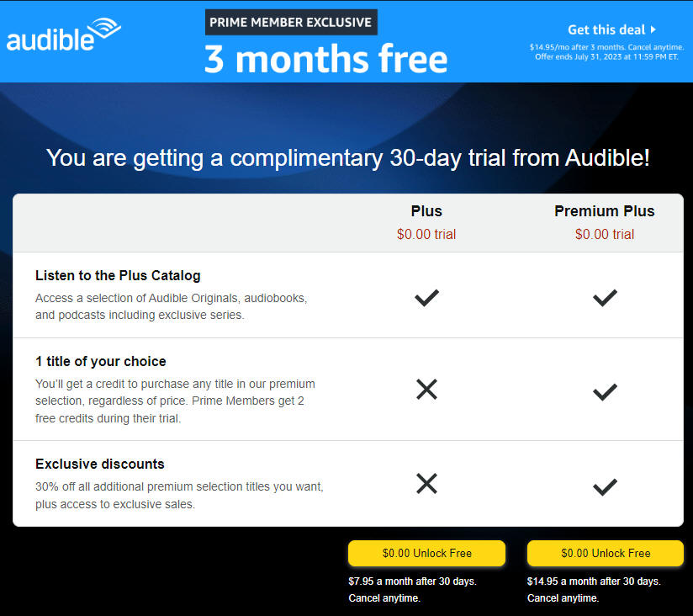Click the Premium Plus checkmark for 1 title of your choice

click(x=605, y=392)
